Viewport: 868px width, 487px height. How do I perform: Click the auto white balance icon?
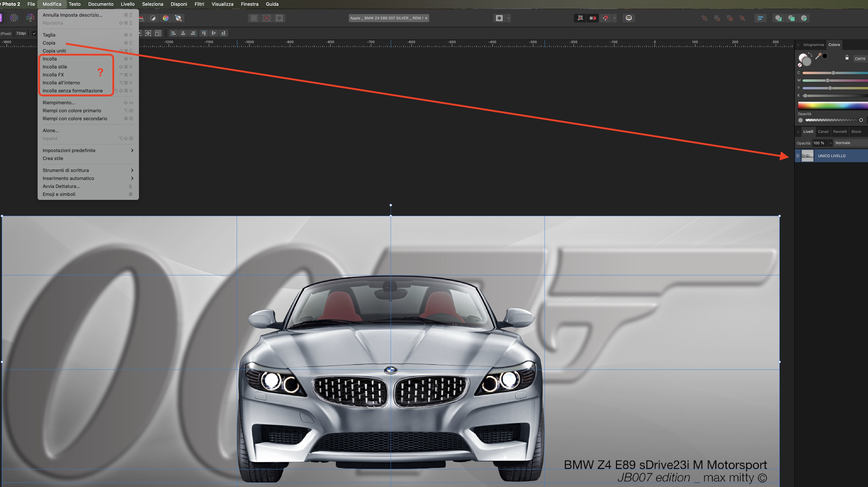coord(179,18)
